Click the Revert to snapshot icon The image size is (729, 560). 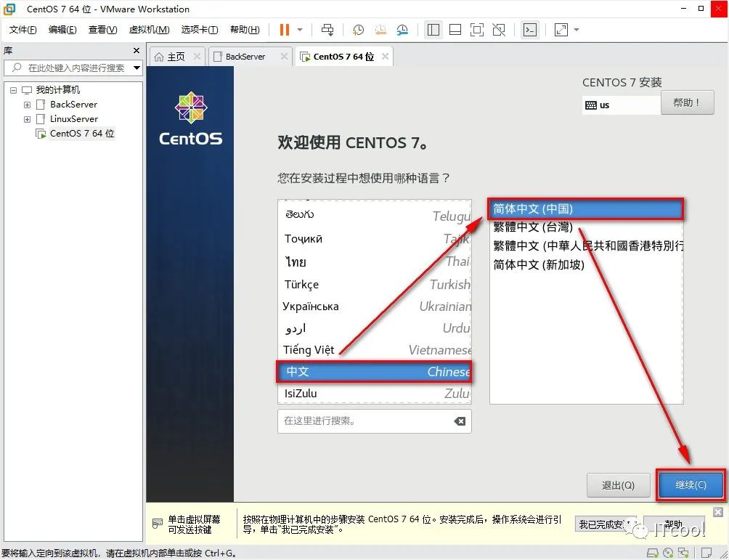(380, 30)
